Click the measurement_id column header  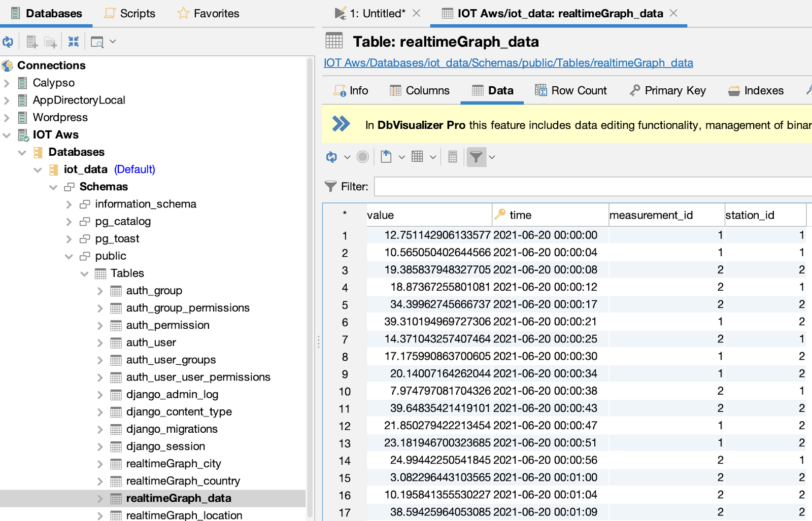click(x=666, y=215)
